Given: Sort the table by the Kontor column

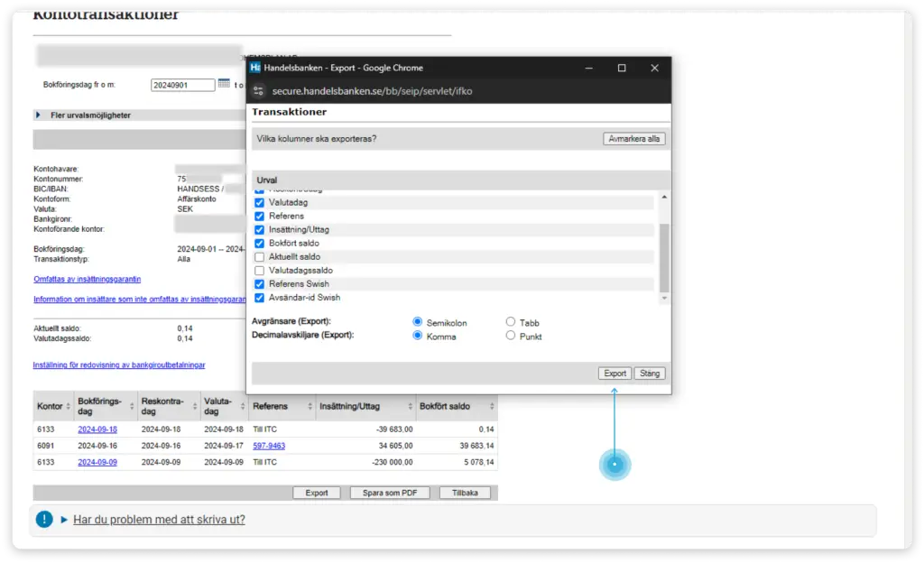Looking at the screenshot, I should (x=69, y=406).
